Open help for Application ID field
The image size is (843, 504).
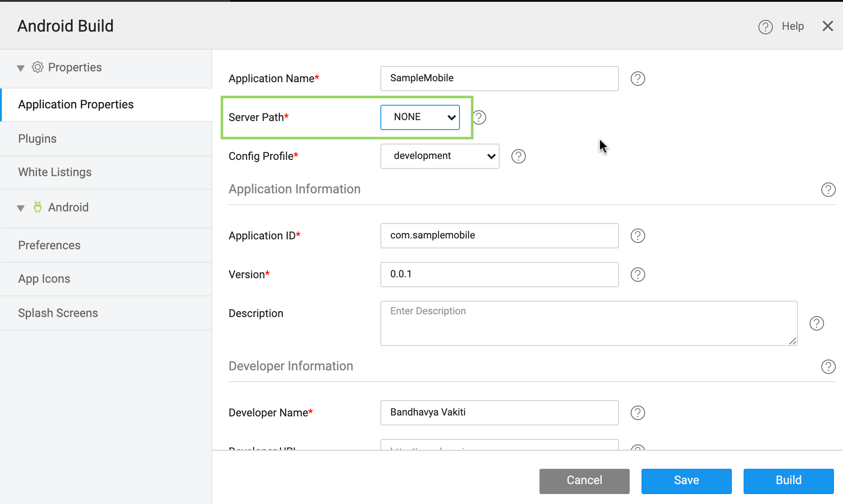(x=637, y=235)
